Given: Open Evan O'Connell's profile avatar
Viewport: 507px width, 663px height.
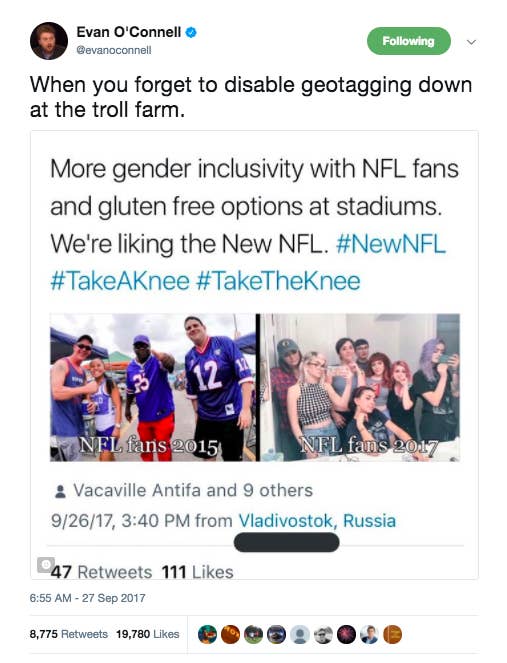Looking at the screenshot, I should (x=49, y=41).
